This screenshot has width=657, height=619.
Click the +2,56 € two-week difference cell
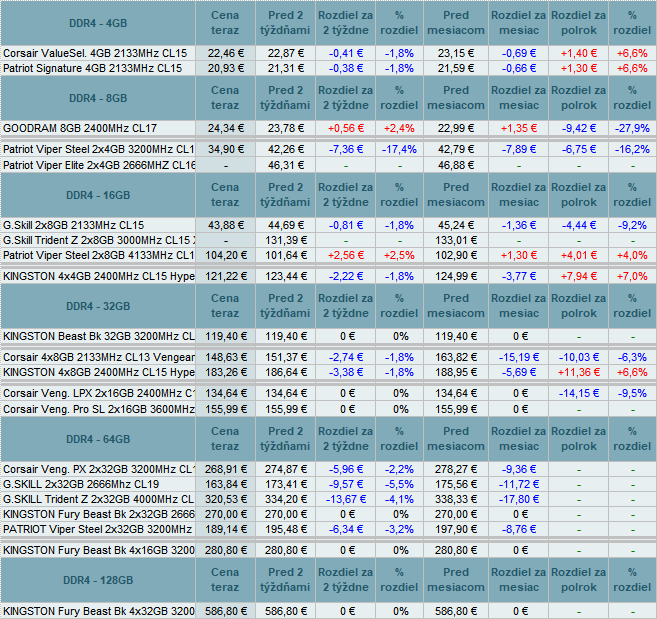tap(346, 255)
